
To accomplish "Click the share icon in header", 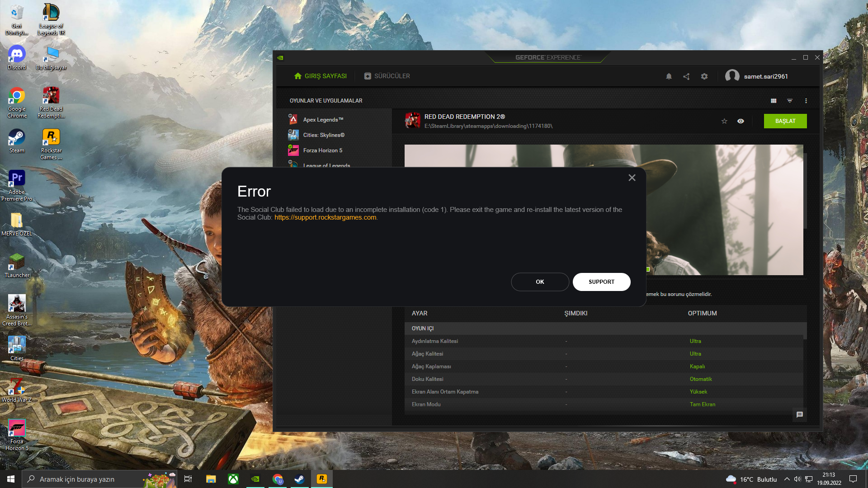I will click(686, 76).
